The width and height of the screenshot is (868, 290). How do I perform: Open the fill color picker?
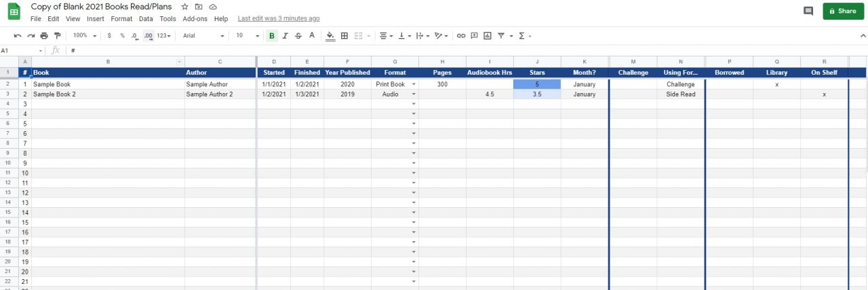(330, 35)
